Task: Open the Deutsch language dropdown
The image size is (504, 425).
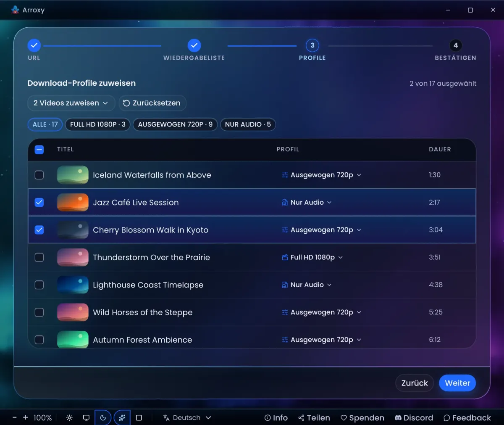Action: [187, 418]
